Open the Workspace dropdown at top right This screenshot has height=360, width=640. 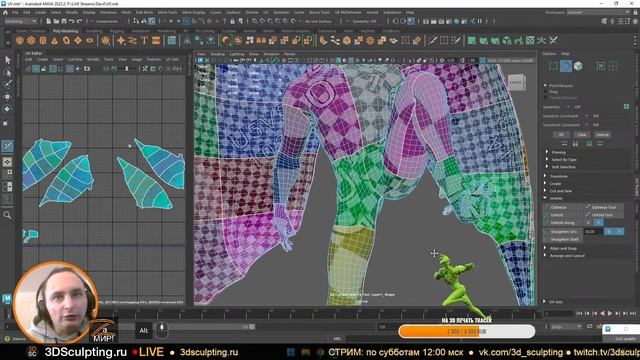(x=598, y=13)
